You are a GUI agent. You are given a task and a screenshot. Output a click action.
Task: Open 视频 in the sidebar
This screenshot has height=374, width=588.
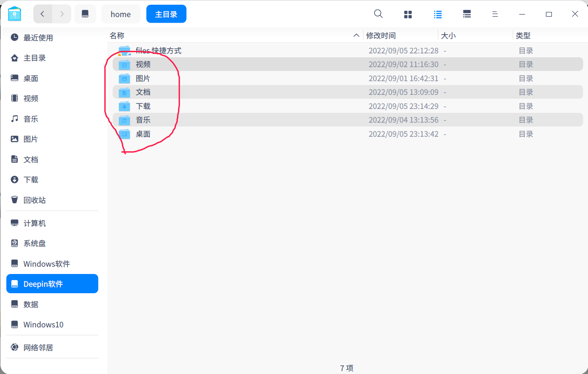click(53, 98)
